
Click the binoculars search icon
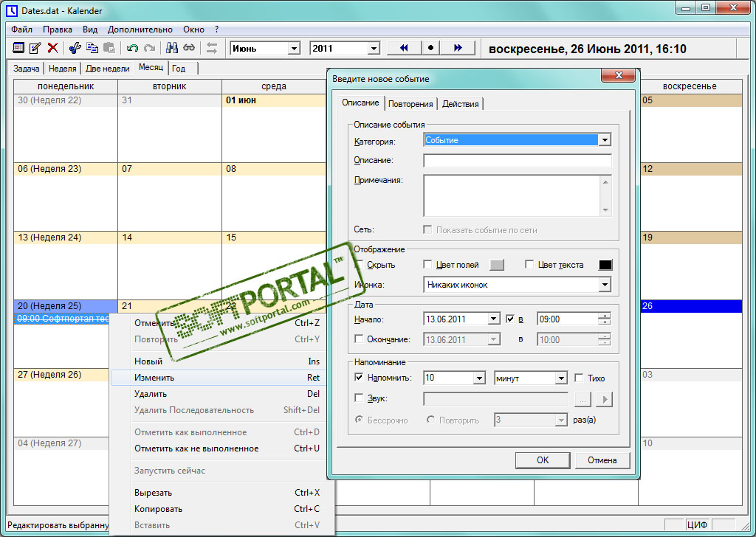[171, 48]
